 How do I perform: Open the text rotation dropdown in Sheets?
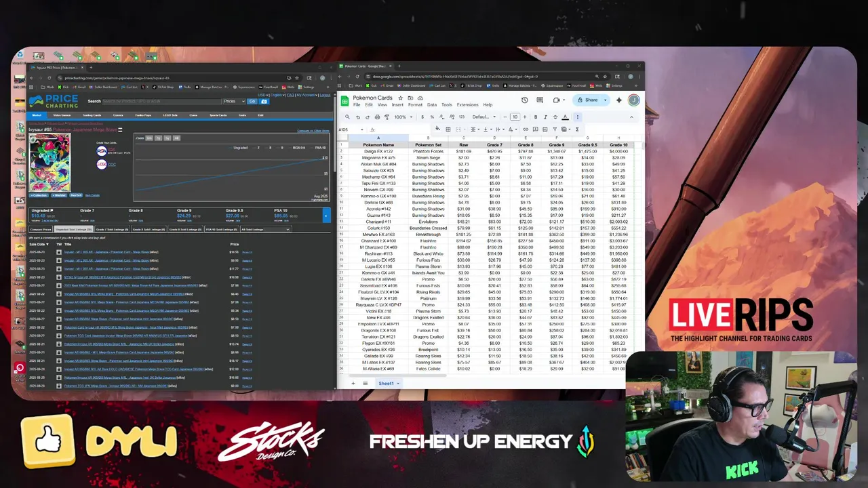(513, 129)
